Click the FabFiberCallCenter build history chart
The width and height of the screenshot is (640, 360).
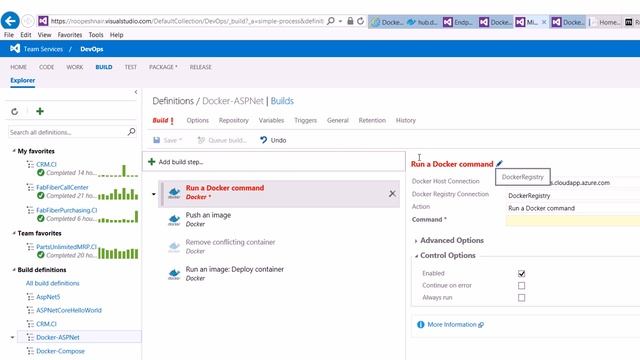(x=118, y=193)
